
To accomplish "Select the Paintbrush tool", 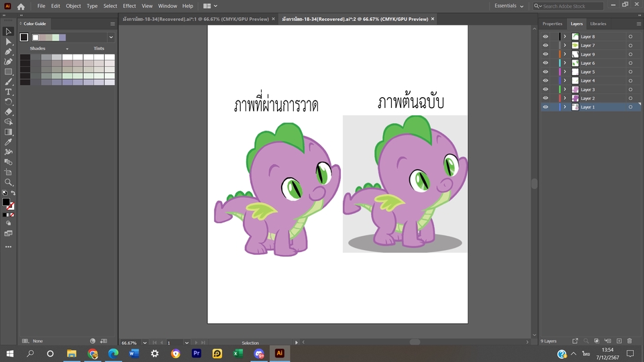I will [x=8, y=82].
